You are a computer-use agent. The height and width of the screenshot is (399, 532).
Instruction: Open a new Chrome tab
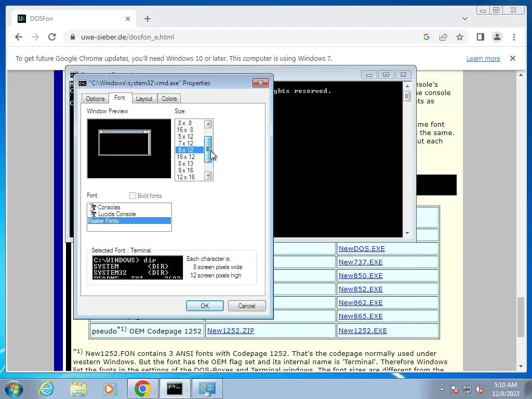147,19
